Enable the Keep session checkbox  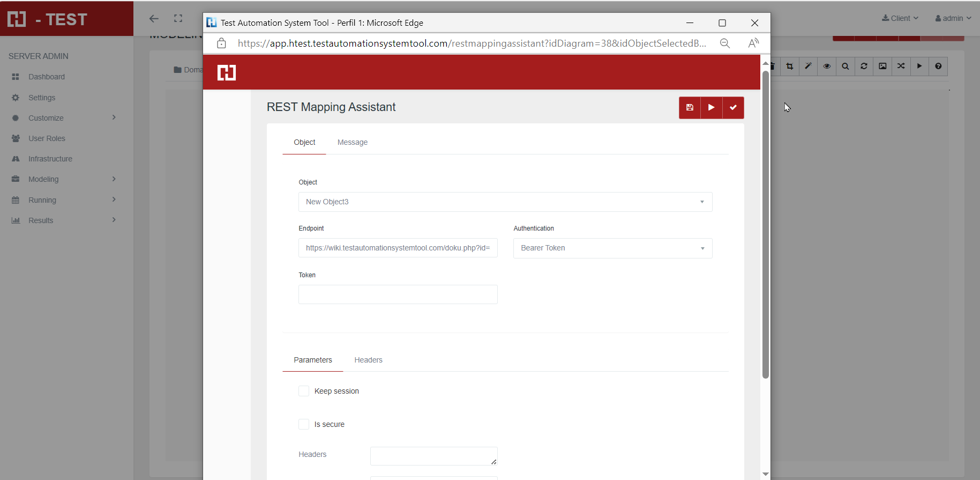(304, 391)
